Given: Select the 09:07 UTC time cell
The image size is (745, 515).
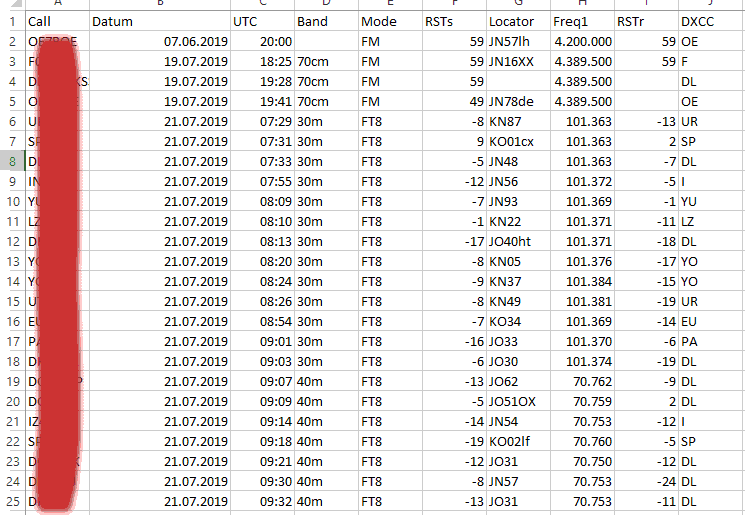Looking at the screenshot, I should pos(263,381).
